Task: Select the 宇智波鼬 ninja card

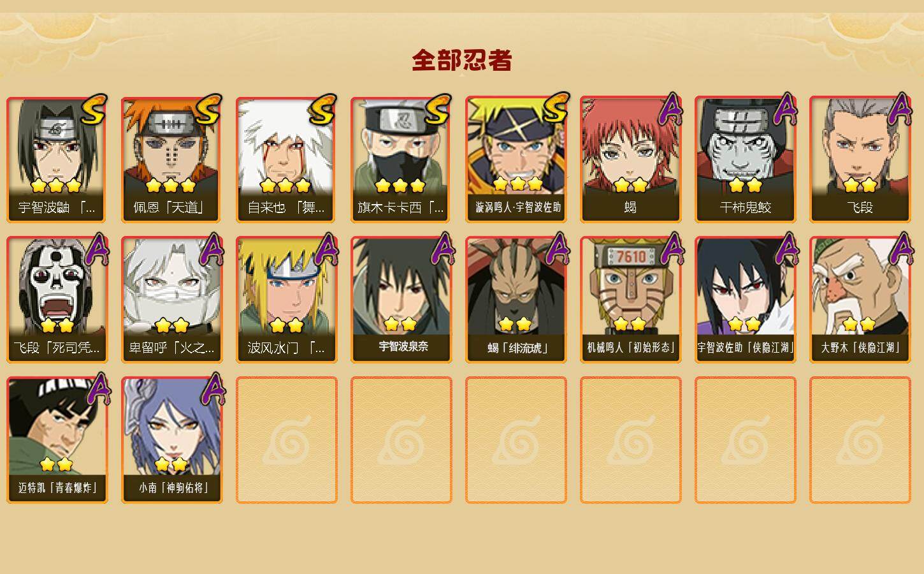Action: click(57, 159)
